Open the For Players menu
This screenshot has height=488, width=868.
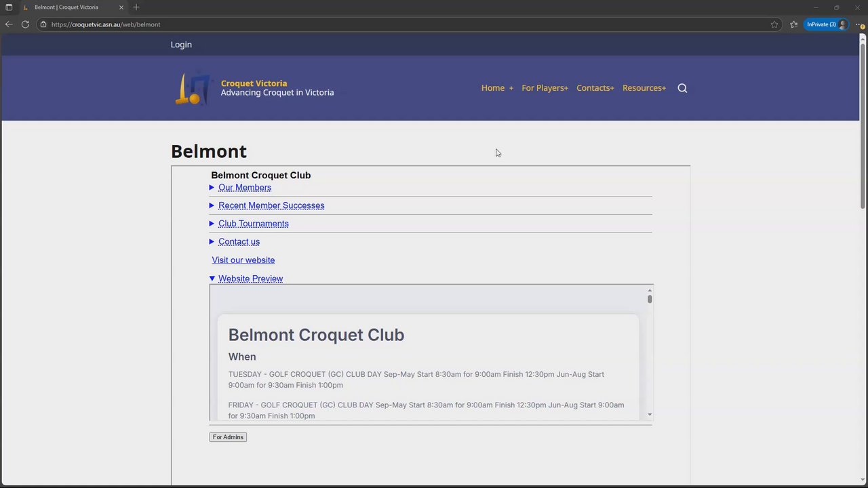pos(545,88)
